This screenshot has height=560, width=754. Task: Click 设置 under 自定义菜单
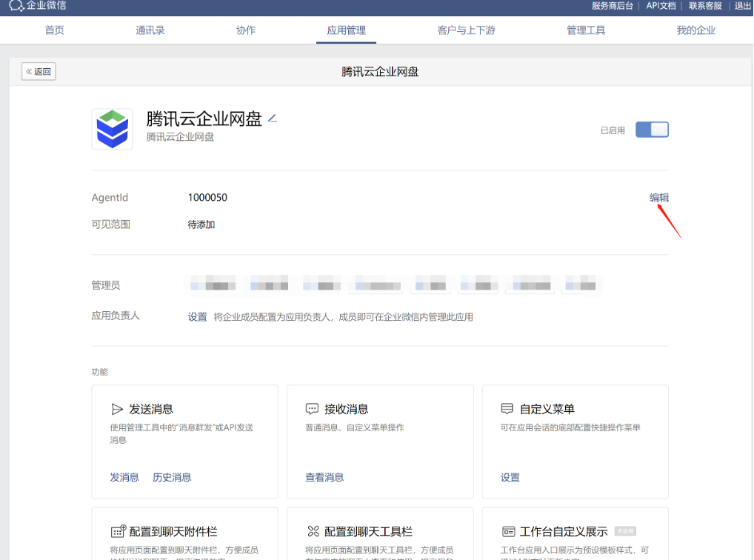(x=510, y=477)
